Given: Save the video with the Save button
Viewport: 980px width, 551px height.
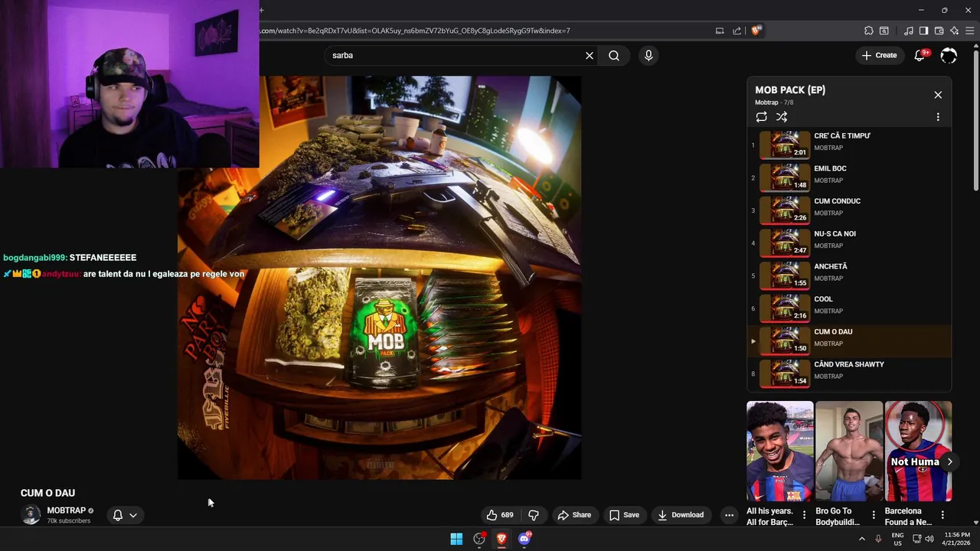Looking at the screenshot, I should tap(624, 515).
